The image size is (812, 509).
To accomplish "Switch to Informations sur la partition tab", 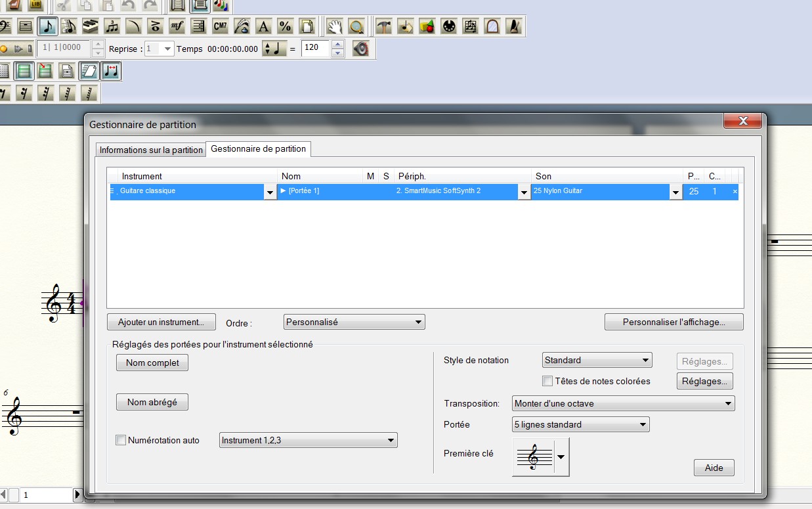I will (x=151, y=150).
